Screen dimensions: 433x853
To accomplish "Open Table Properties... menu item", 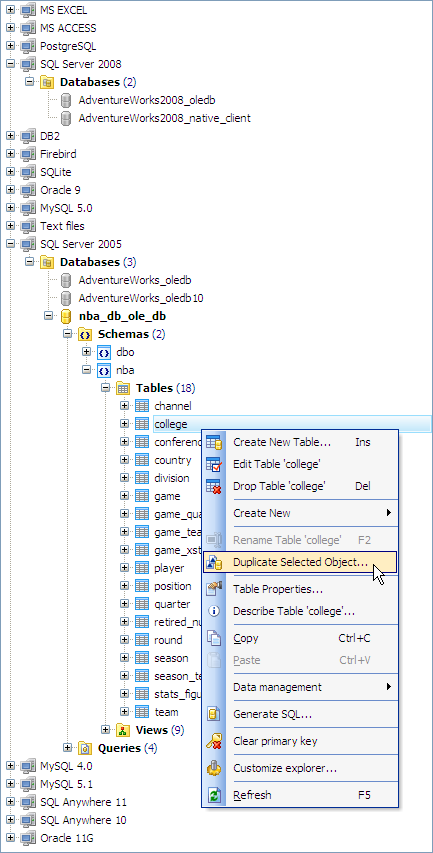I will click(300, 589).
